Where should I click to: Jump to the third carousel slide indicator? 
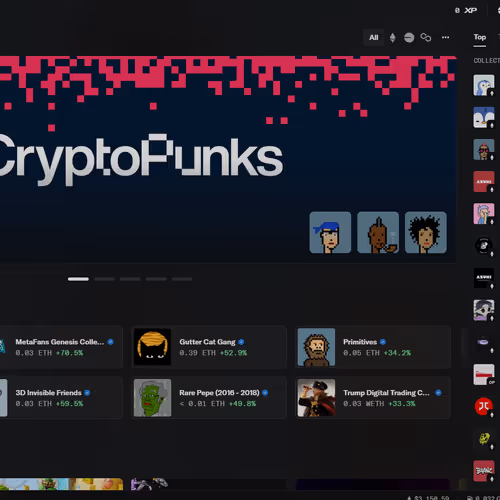click(x=130, y=279)
